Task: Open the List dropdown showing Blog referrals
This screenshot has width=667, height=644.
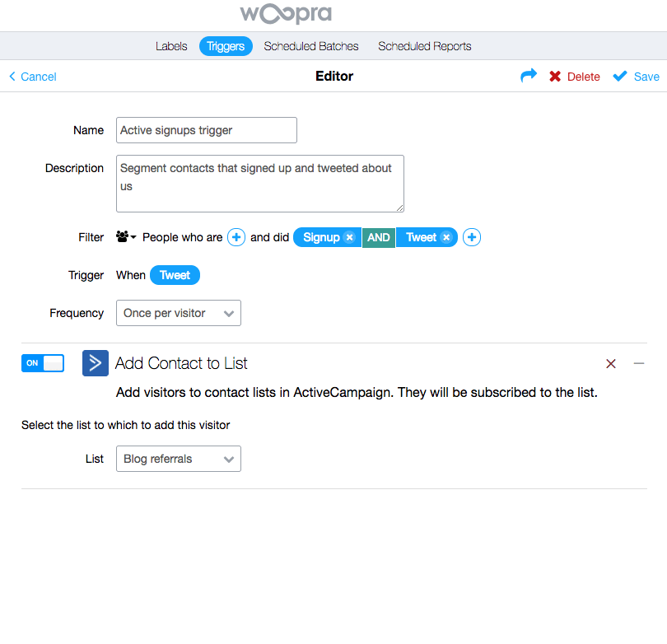Action: (x=178, y=459)
